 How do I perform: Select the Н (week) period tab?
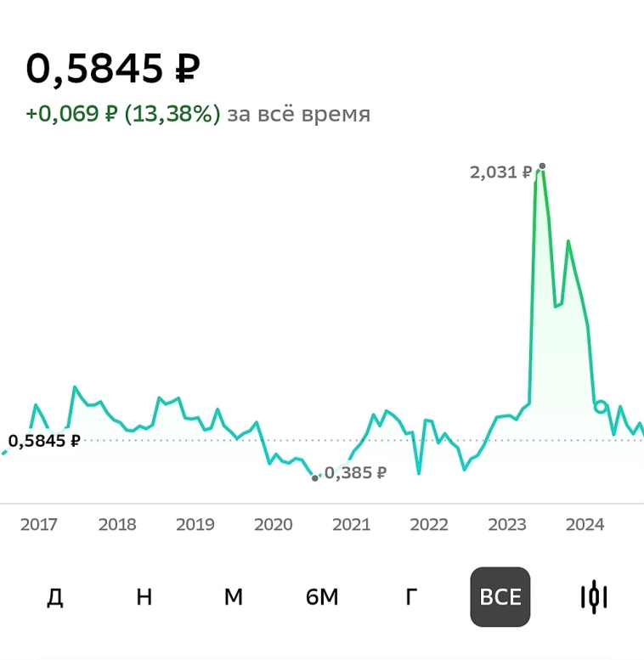point(144,597)
